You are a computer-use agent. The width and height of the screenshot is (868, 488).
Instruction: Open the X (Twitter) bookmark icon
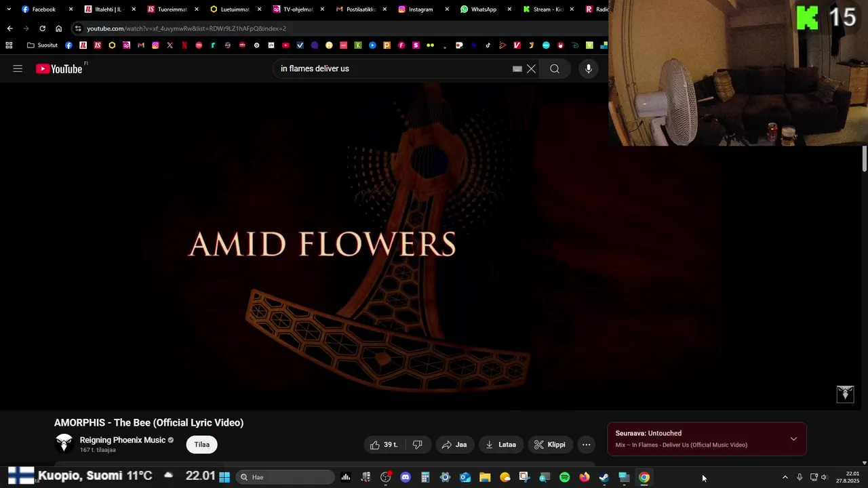tap(170, 45)
